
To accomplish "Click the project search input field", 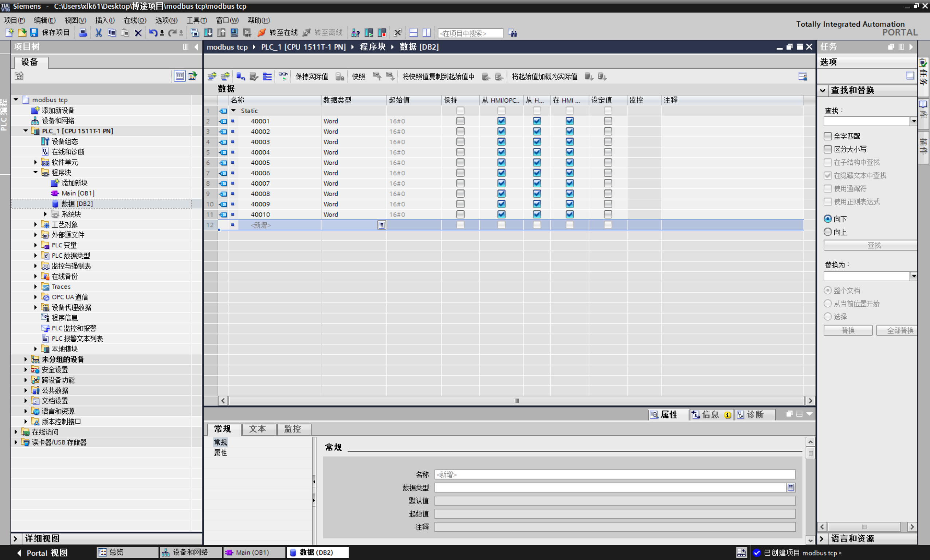I will click(470, 33).
